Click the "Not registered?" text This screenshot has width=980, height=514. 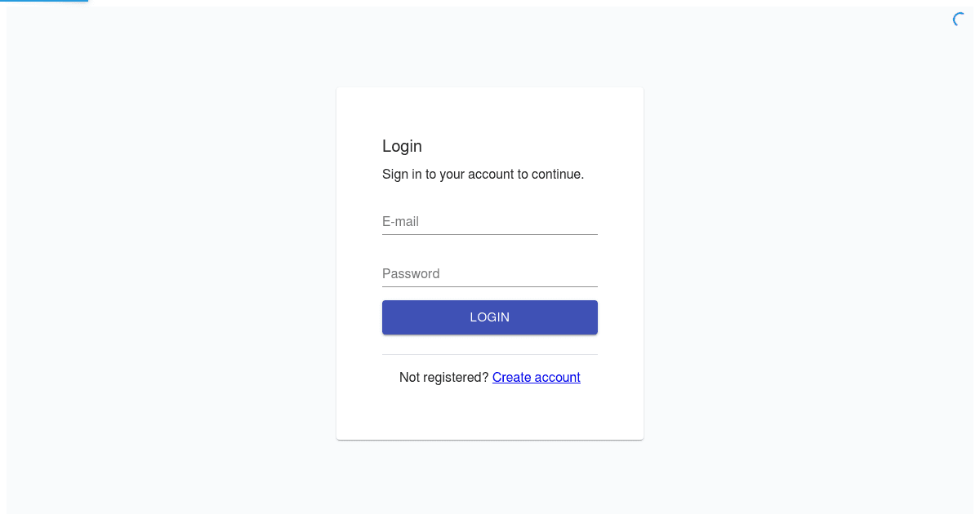pyautogui.click(x=443, y=377)
